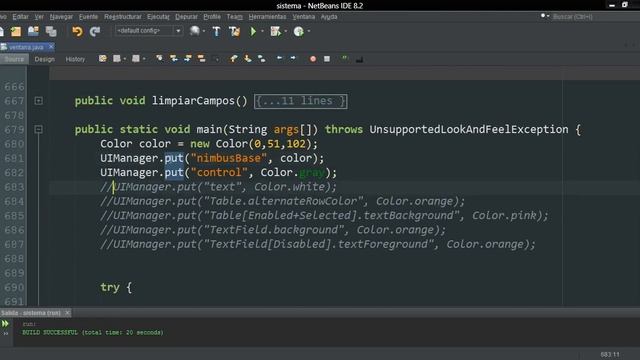Click the cursor position 683:11 in status bar
This screenshot has height=360, width=640.
click(x=609, y=354)
